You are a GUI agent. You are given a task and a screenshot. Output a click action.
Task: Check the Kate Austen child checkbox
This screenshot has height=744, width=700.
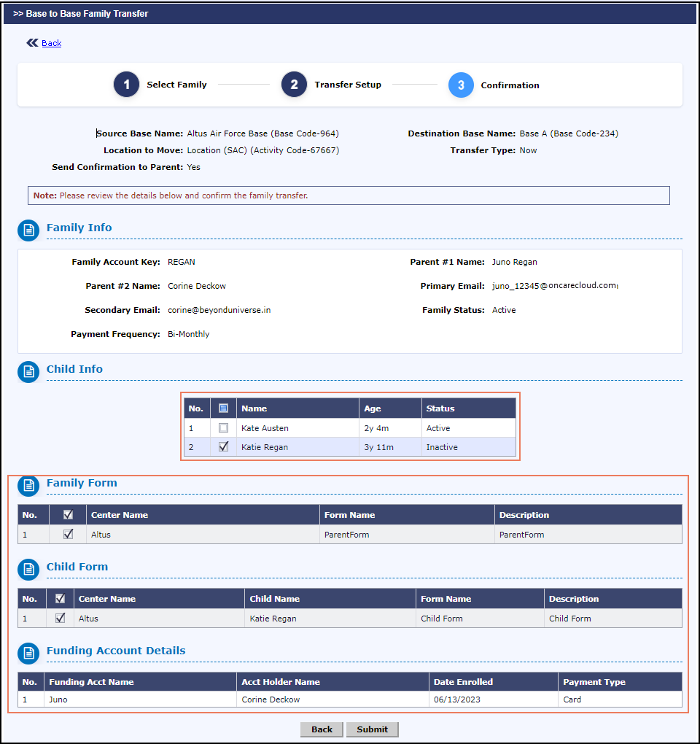(223, 427)
